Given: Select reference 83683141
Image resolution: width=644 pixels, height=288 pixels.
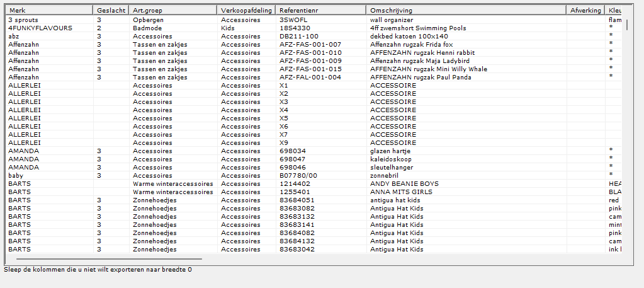Looking at the screenshot, I should (297, 224).
